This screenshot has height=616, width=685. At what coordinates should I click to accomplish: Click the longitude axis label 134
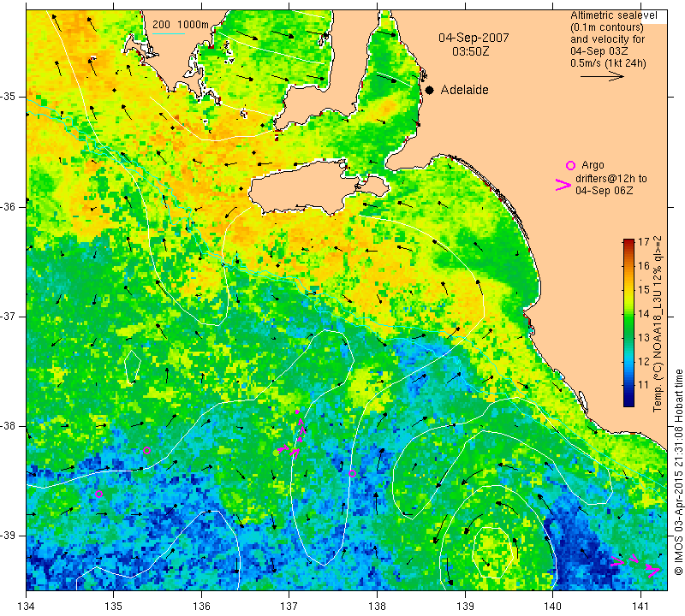26,607
